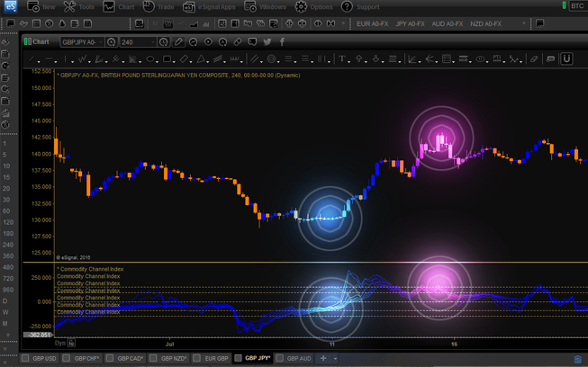The width and height of the screenshot is (588, 367).
Task: Select the up arrow marker tool
Action: [359, 58]
